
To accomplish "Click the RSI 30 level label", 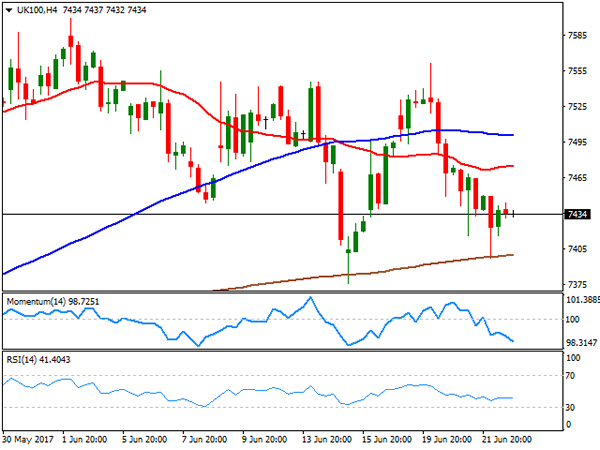I will pyautogui.click(x=570, y=408).
